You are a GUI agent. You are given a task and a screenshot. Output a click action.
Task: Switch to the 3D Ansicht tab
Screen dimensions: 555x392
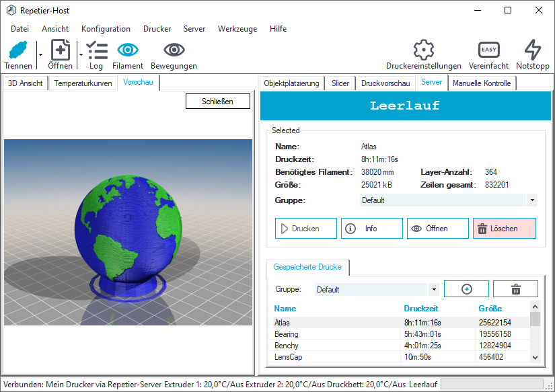click(x=25, y=83)
